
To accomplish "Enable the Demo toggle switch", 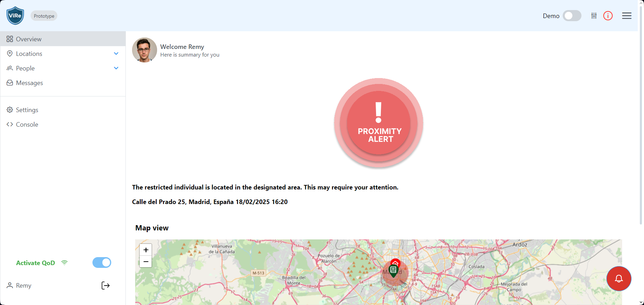I will 572,16.
